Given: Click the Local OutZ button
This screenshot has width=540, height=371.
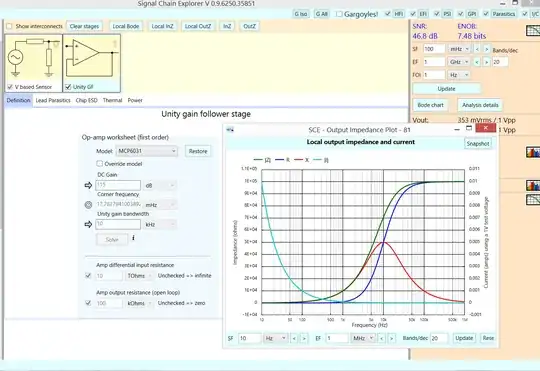Looking at the screenshot, I should click(x=198, y=26).
